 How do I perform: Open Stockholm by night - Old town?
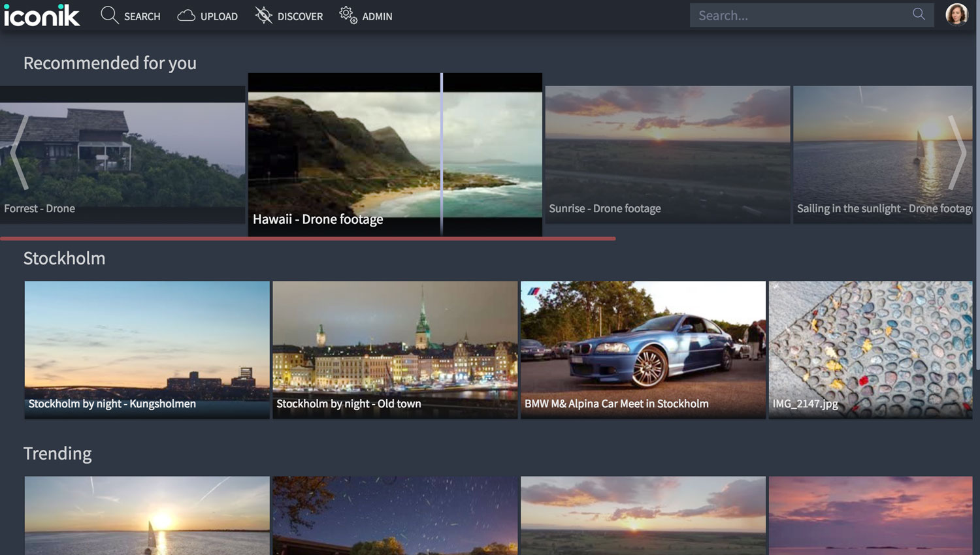[395, 349]
